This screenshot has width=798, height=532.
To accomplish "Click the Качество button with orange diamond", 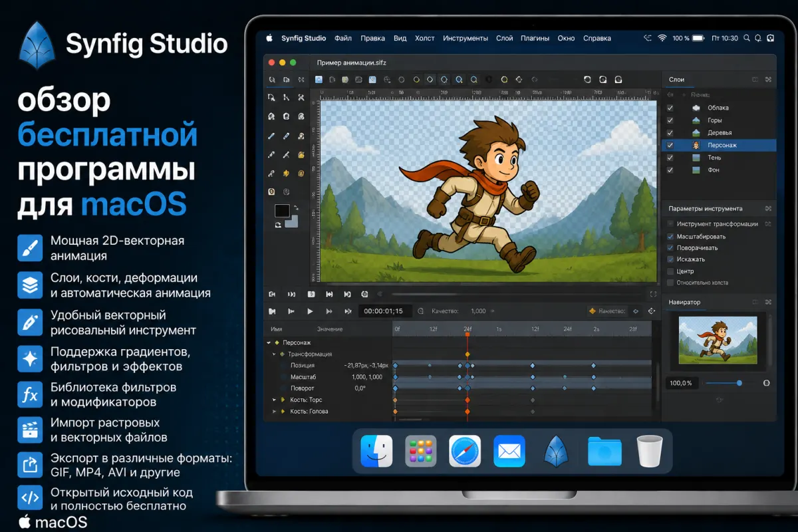I will tap(608, 311).
